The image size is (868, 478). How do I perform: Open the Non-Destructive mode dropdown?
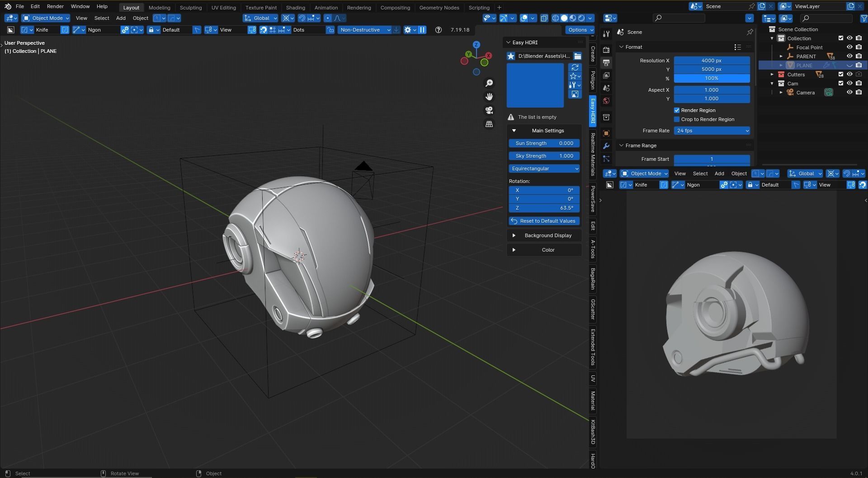[365, 30]
